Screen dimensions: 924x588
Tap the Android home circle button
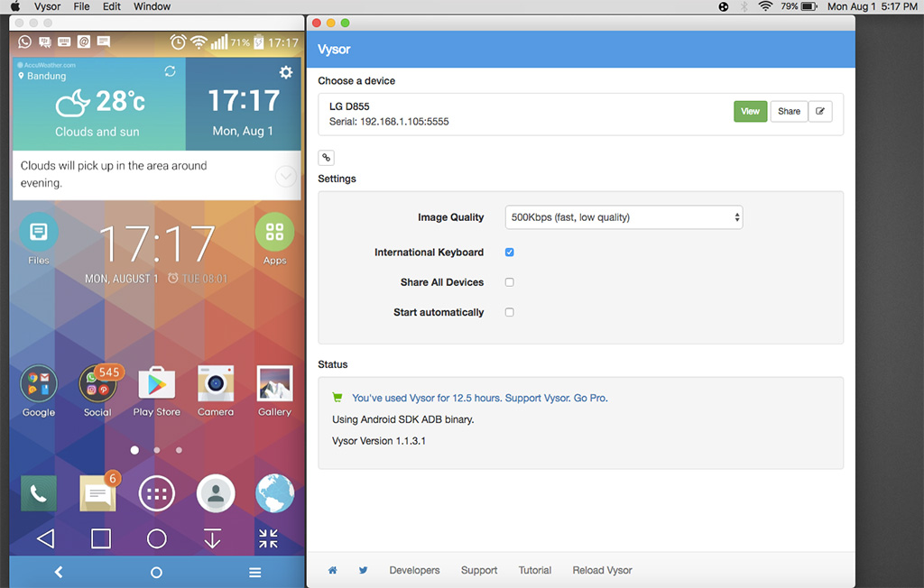coord(157,538)
